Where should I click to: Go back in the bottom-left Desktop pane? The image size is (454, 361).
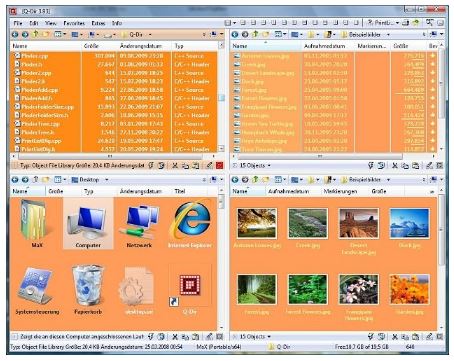point(15,180)
